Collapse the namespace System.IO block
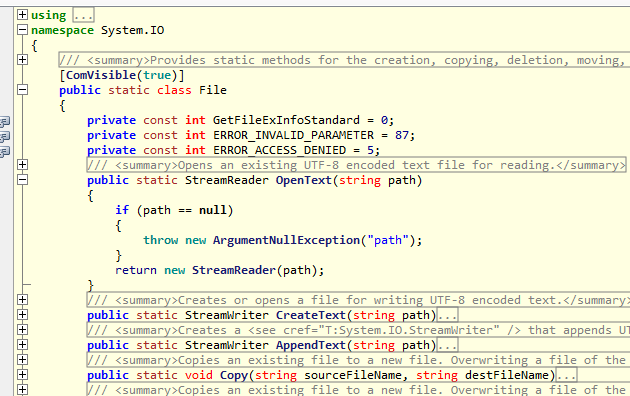 (22, 30)
